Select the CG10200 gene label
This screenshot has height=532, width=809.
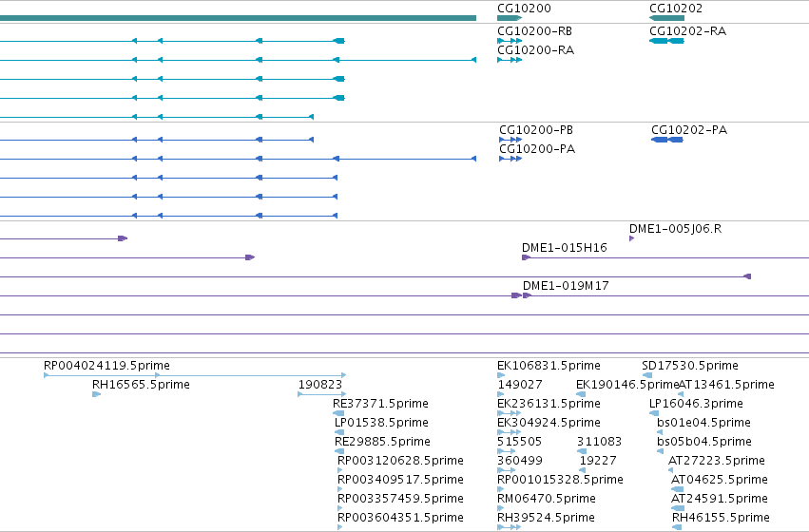[x=524, y=9]
